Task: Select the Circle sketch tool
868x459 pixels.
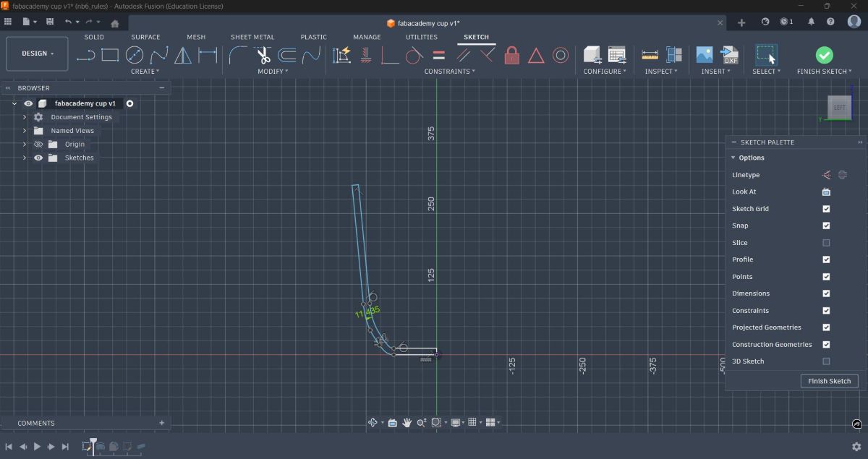Action: click(x=135, y=55)
